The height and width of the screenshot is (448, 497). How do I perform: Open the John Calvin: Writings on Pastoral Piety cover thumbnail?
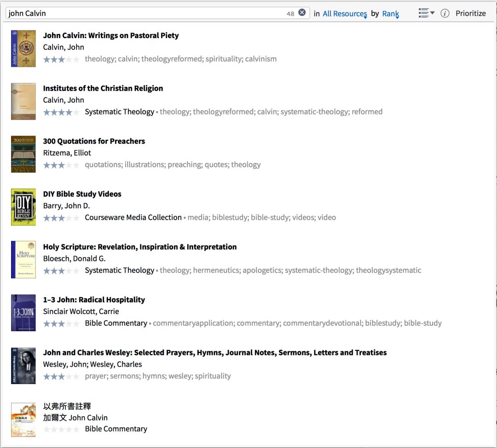coord(23,48)
